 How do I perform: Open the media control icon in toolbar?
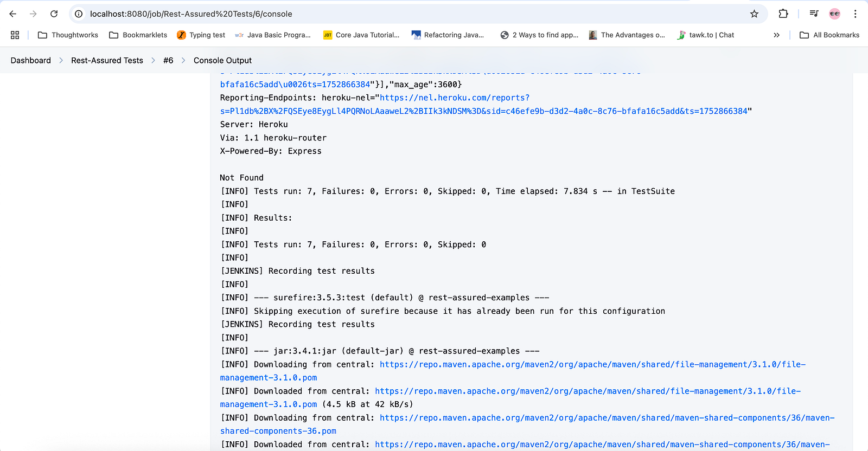coord(814,14)
